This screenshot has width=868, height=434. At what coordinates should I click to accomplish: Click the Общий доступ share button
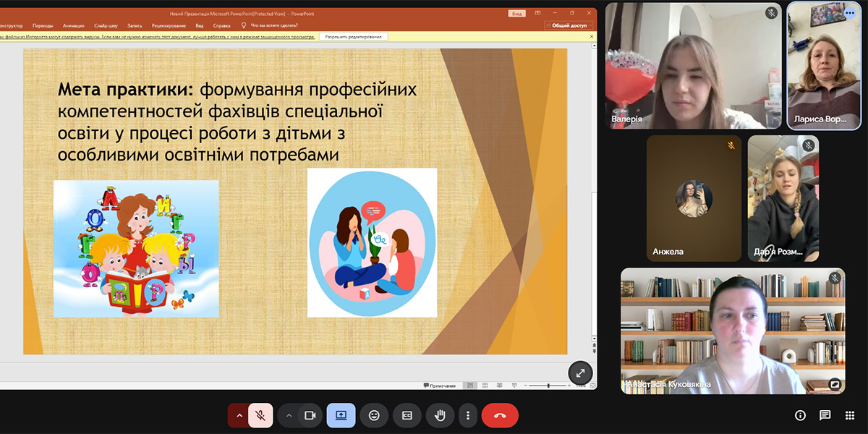click(x=569, y=25)
